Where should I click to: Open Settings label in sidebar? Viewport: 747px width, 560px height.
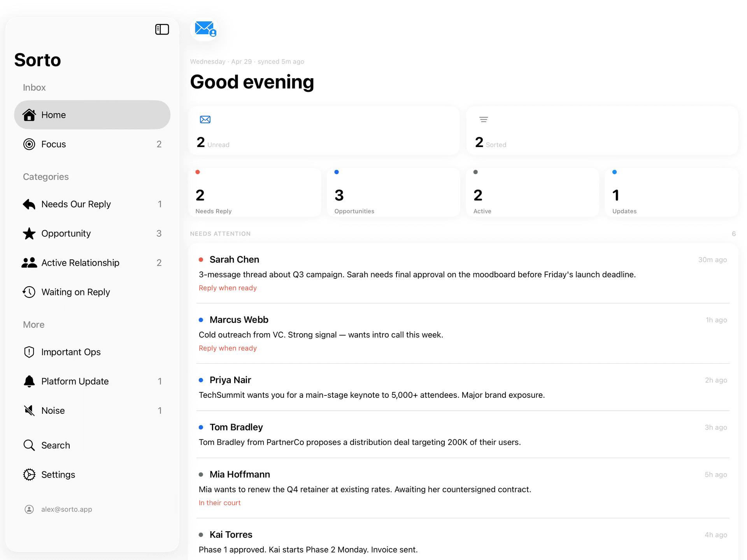click(x=58, y=474)
